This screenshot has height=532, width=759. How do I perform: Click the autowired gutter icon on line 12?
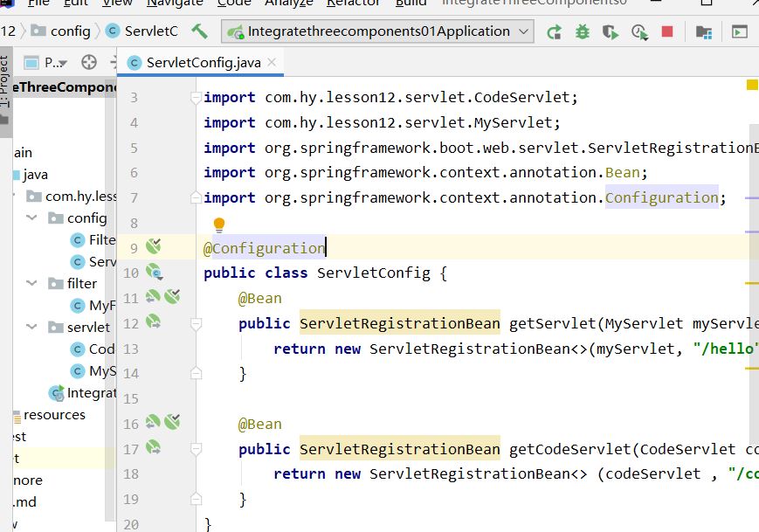[153, 321]
